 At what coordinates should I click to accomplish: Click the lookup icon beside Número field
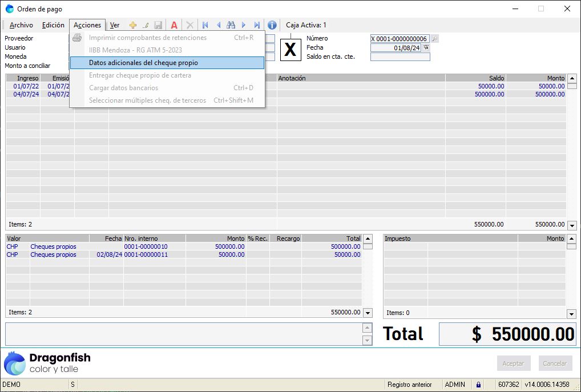tap(435, 39)
